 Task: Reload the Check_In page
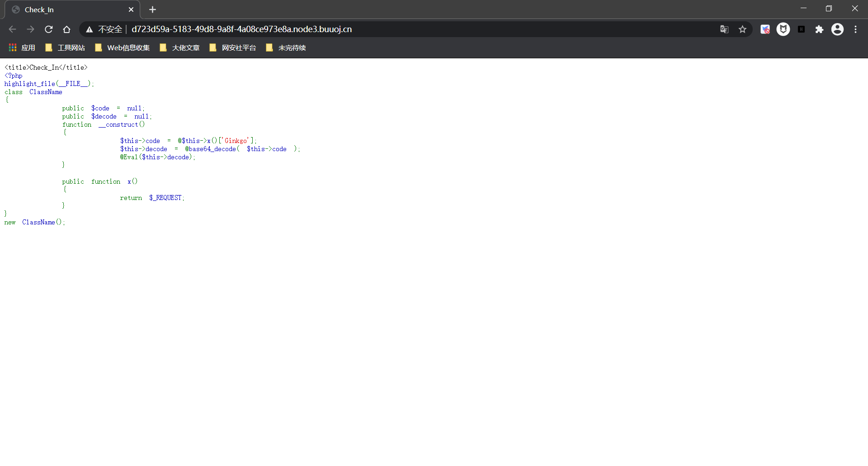49,29
